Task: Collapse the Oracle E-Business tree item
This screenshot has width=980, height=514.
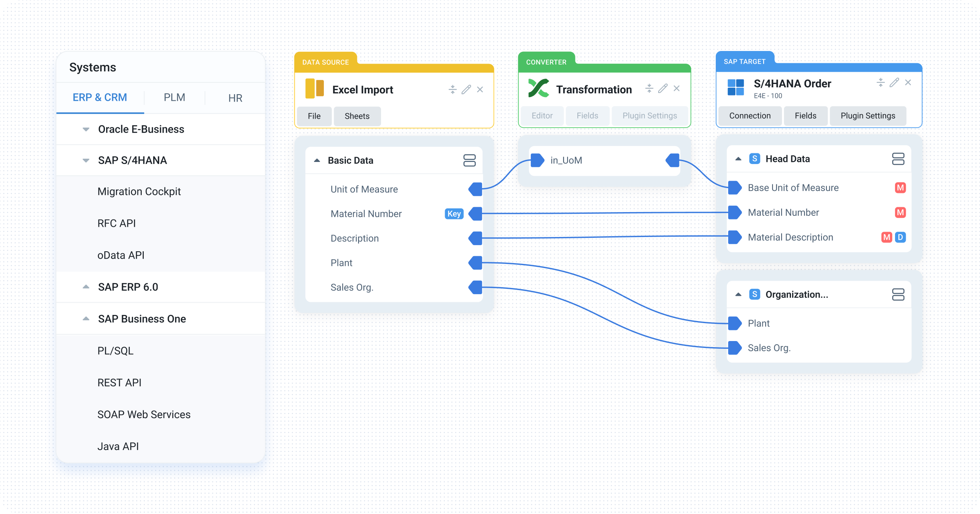Action: click(x=86, y=129)
